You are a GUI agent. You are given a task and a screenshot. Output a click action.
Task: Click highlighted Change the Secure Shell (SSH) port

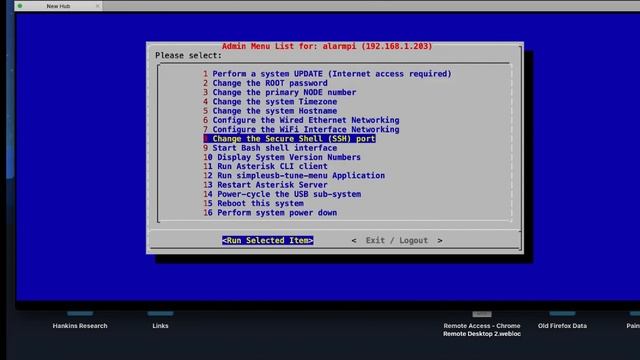pos(289,139)
